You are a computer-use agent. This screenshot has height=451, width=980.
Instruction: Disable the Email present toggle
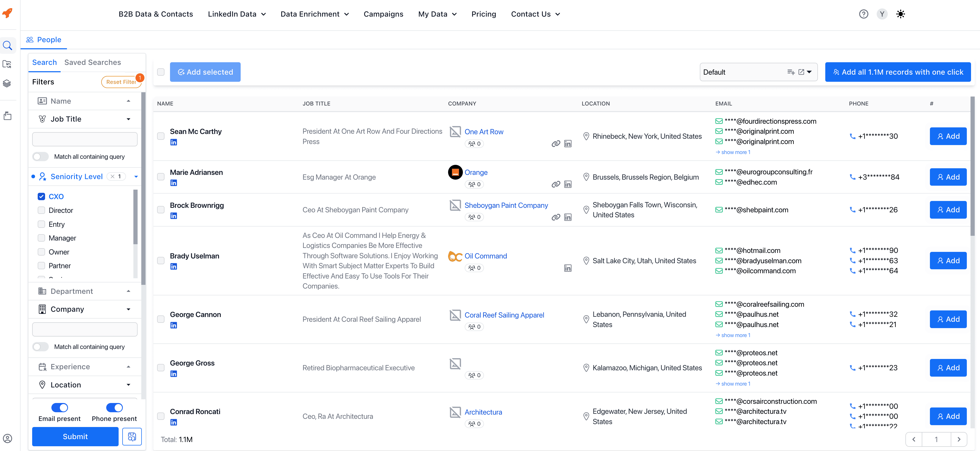click(x=60, y=407)
